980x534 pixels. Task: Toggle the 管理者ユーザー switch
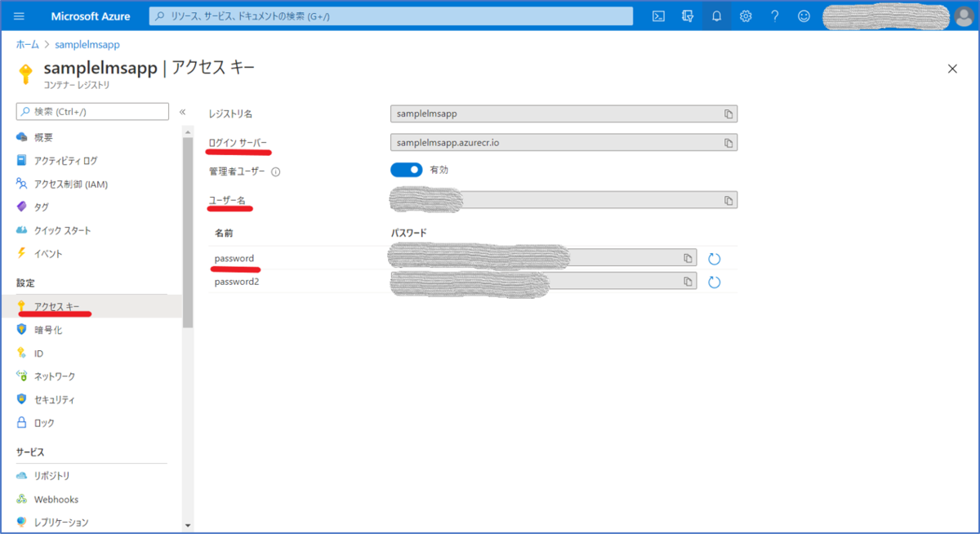406,170
